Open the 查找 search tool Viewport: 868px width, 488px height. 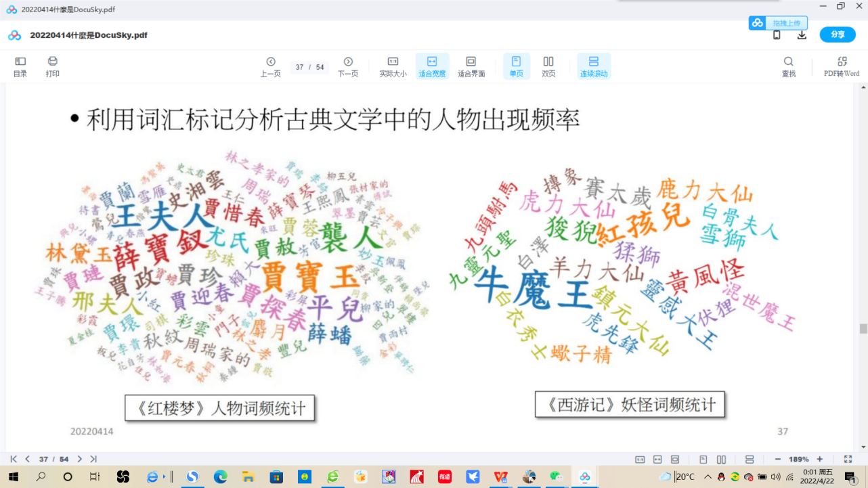click(789, 66)
